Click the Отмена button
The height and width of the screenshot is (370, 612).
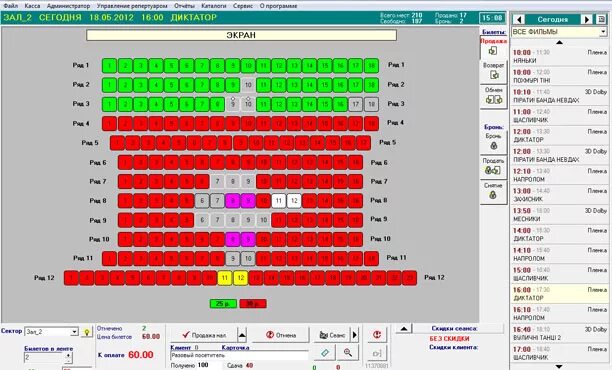pos(281,335)
